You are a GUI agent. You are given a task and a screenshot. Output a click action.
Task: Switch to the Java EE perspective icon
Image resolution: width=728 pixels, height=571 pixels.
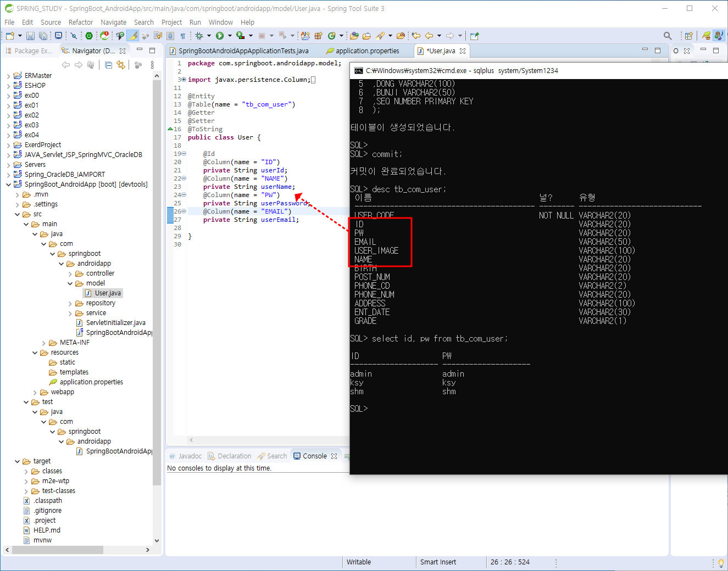[719, 36]
